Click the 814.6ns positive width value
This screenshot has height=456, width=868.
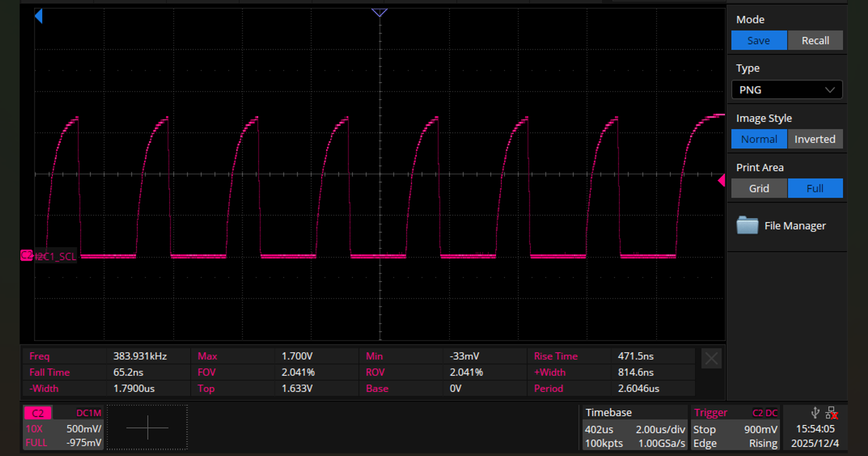635,372
